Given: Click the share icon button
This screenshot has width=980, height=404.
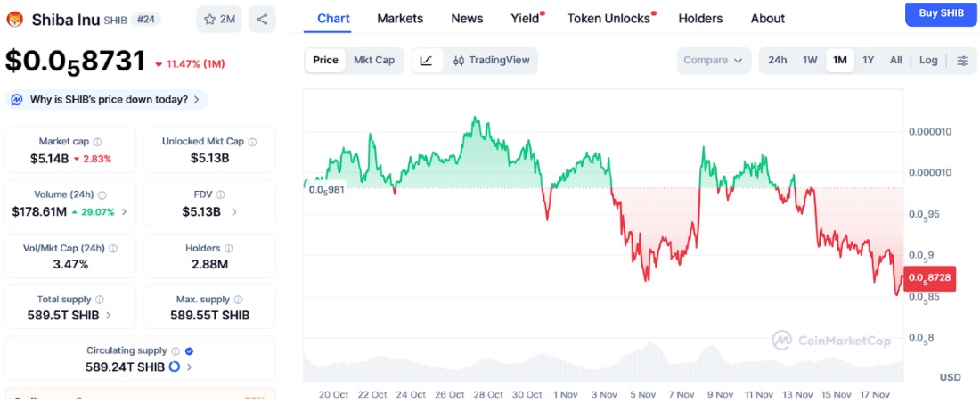Looking at the screenshot, I should coord(261,18).
